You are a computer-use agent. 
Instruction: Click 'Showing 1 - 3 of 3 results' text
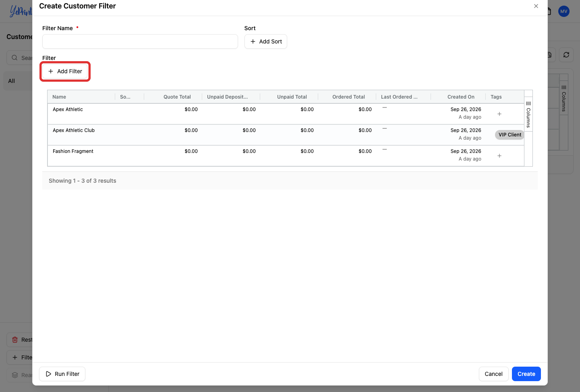(x=83, y=181)
